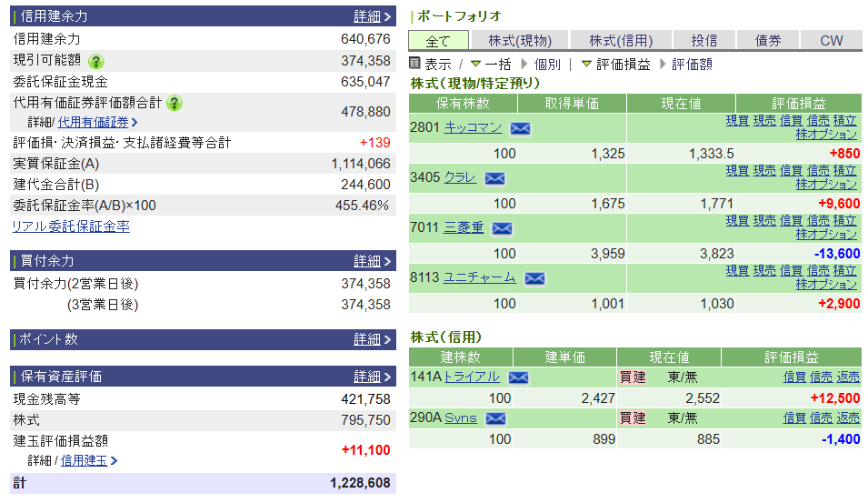
Task: Click 株オプション for ユニチャーム
Action: tap(826, 284)
